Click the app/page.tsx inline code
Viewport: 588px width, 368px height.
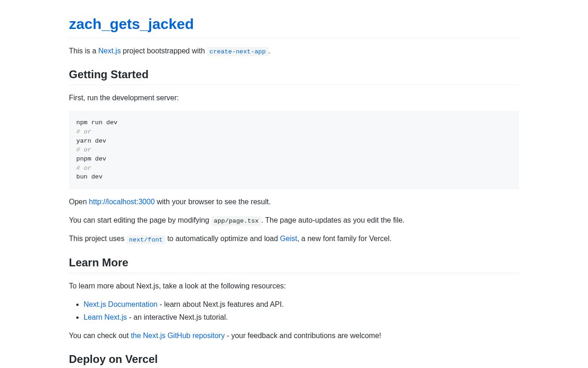(x=236, y=221)
